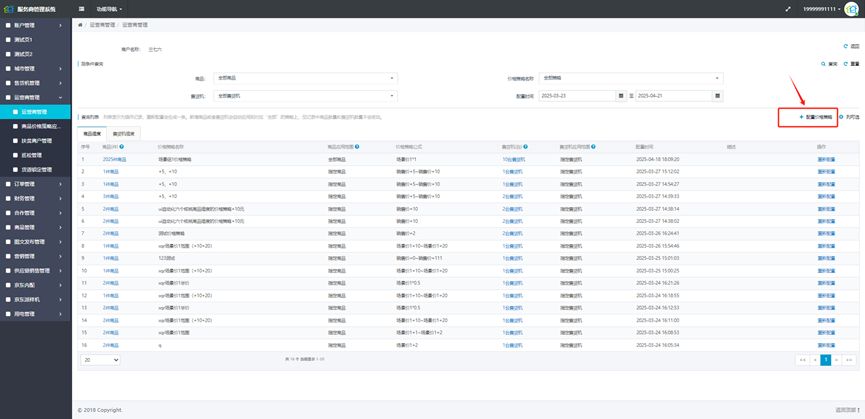Click the user avatar in the top right
The image size is (865, 419).
(x=851, y=9)
